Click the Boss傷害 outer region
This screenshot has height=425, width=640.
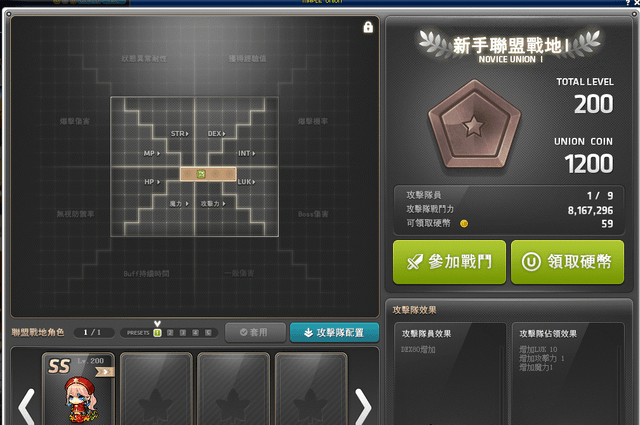point(313,214)
